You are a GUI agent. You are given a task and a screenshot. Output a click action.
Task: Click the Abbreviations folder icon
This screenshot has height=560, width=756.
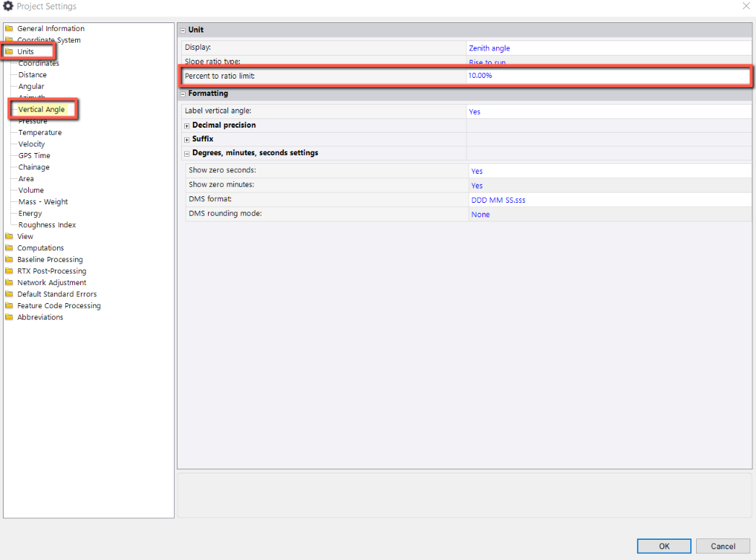pos(9,318)
